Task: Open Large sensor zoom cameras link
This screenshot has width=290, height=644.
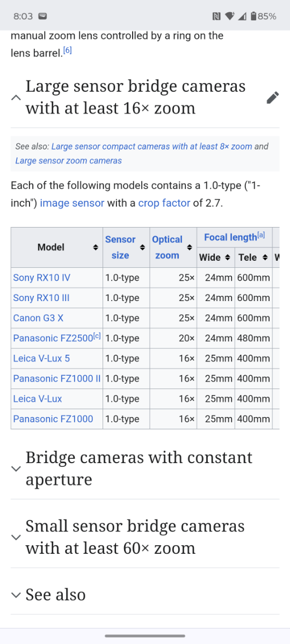Action: tap(68, 160)
